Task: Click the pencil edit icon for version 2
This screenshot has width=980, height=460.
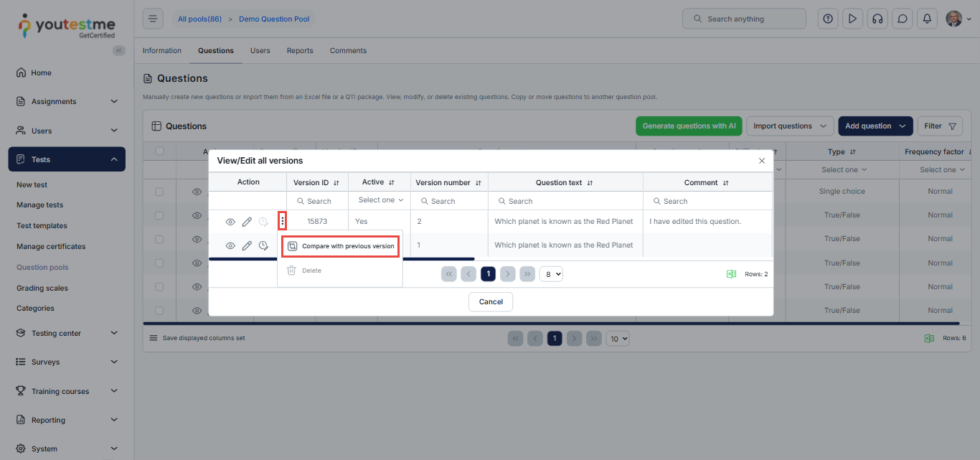Action: click(x=247, y=222)
